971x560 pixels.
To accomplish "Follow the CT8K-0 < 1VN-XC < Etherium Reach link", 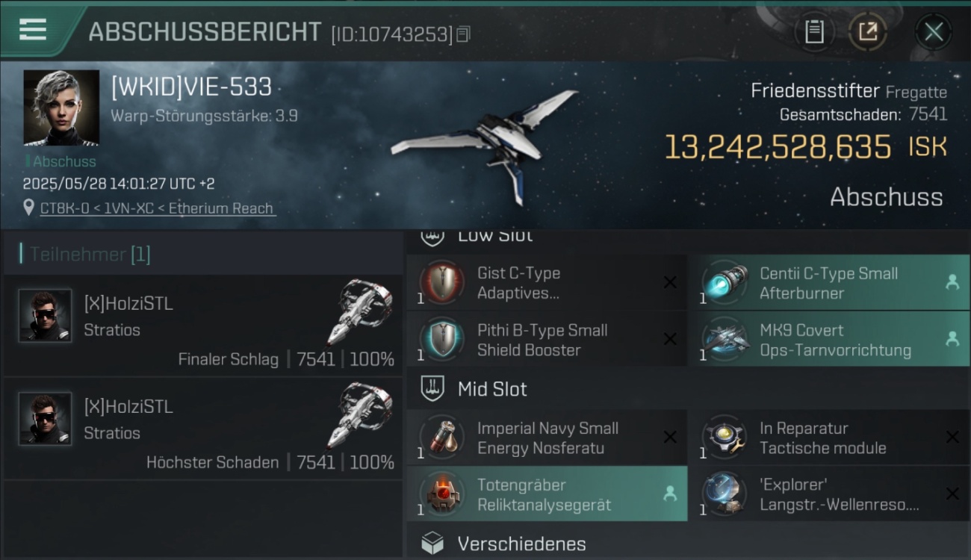I will tap(158, 208).
